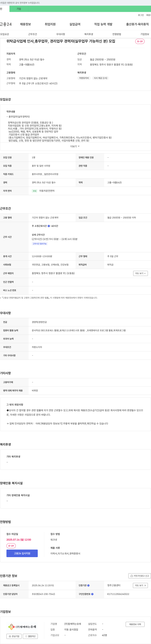151x644 pixels.
Task: Report posting via 거짓구인광고 신고
Action: point(140,576)
